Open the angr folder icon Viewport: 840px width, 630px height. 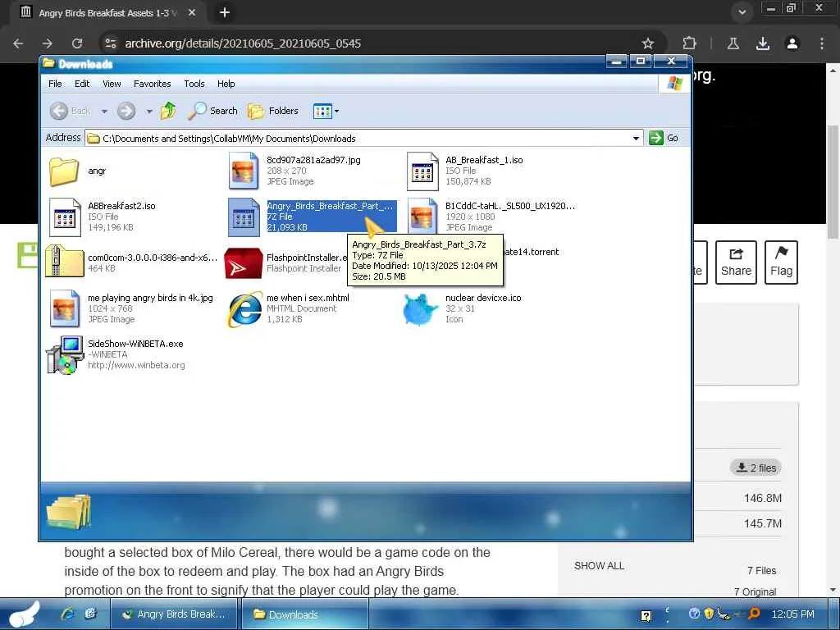point(64,171)
